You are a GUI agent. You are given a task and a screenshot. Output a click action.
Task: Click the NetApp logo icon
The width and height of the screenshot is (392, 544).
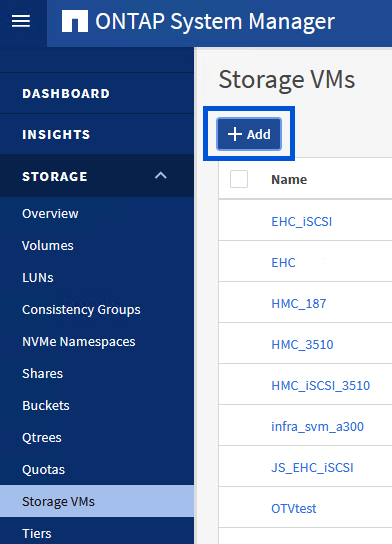[x=75, y=21]
